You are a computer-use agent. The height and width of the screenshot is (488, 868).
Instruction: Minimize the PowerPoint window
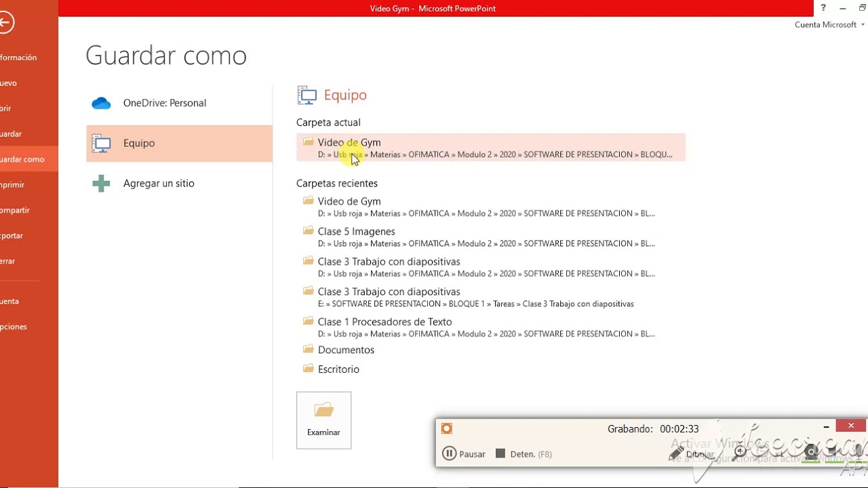(843, 8)
